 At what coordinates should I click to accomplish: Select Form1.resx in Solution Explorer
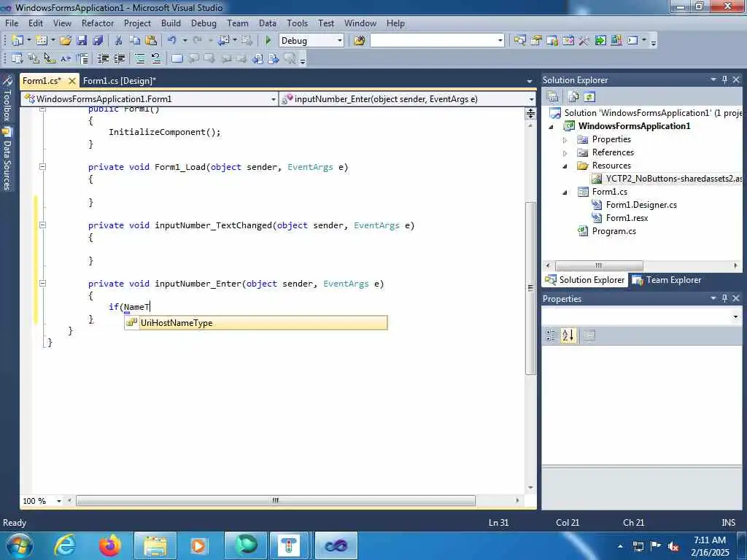[x=627, y=218]
